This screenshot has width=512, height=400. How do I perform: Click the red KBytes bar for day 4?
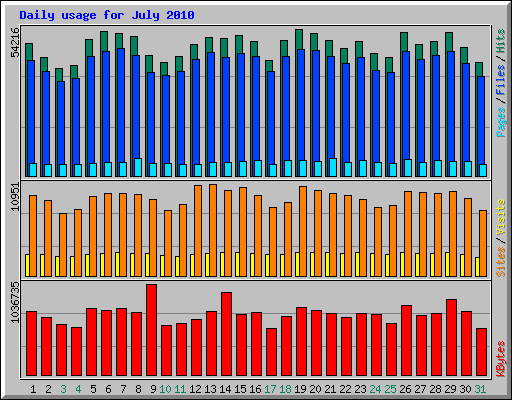[76, 352]
